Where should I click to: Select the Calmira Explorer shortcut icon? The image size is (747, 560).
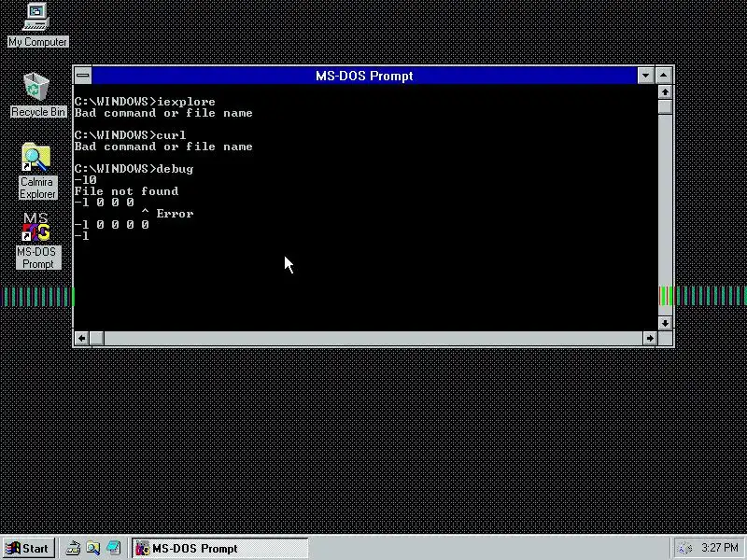tap(37, 172)
